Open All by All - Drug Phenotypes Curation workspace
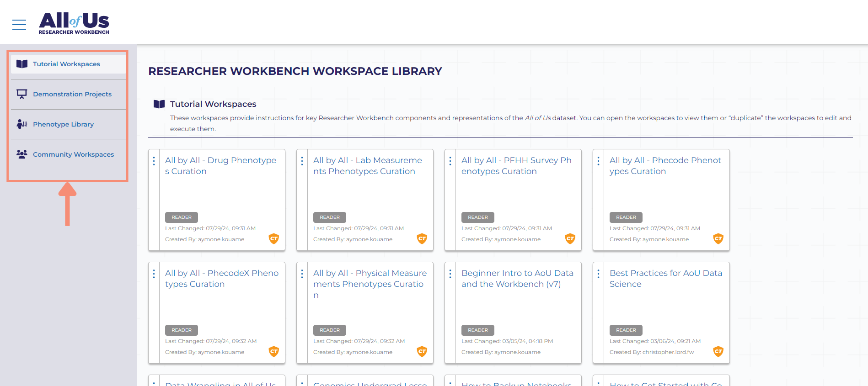 [x=220, y=166]
